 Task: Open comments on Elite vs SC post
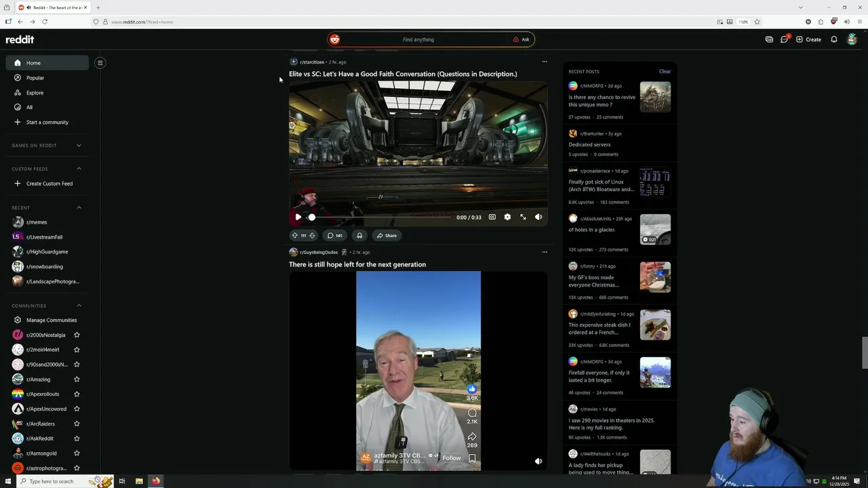[334, 235]
